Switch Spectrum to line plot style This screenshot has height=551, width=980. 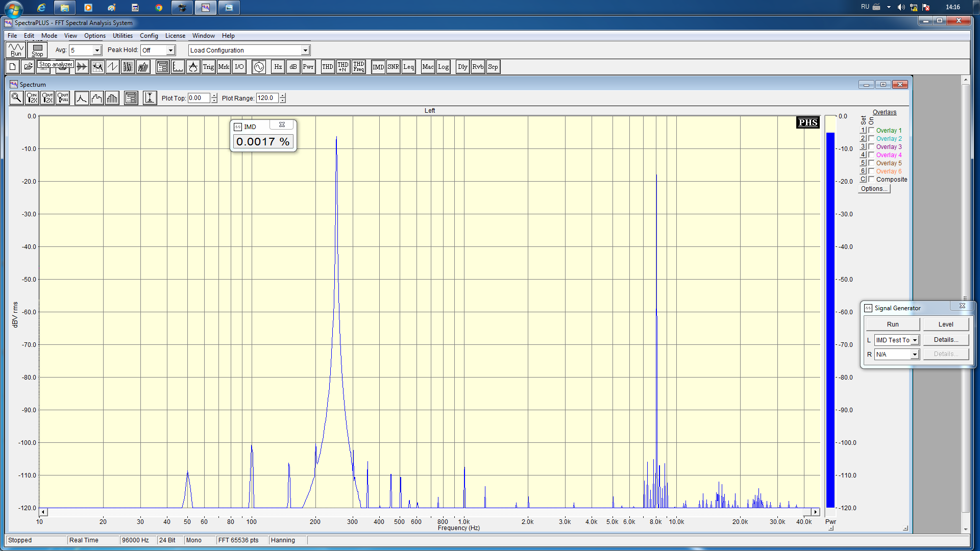(x=81, y=98)
